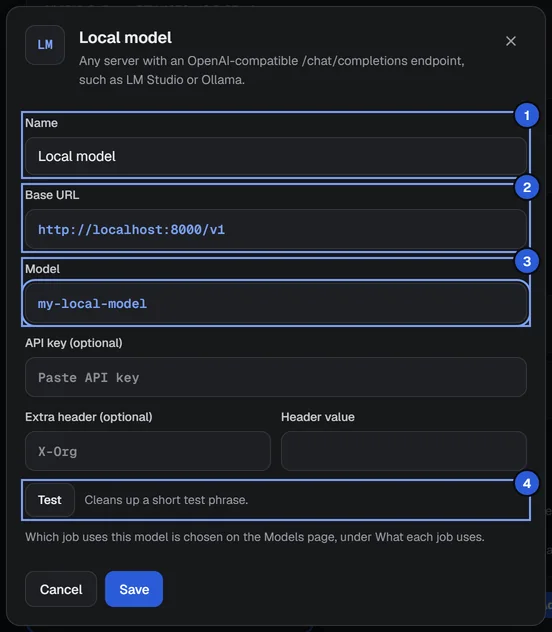552x632 pixels.
Task: Click the Model name input field
Action: [276, 304]
